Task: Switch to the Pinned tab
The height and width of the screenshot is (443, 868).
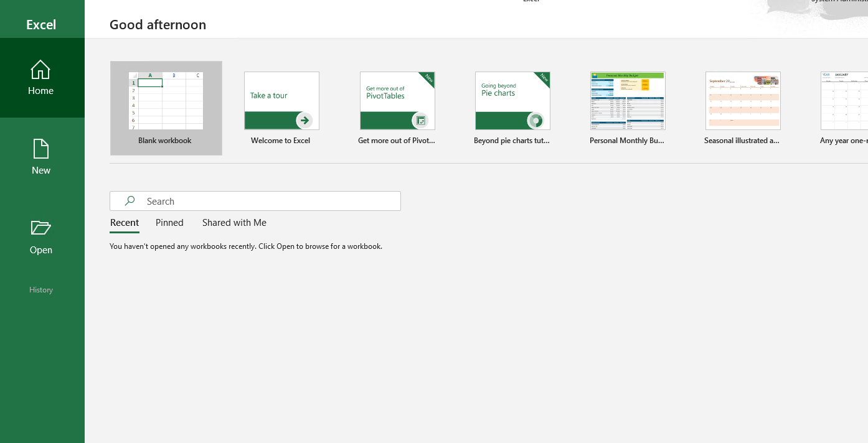Action: 169,223
